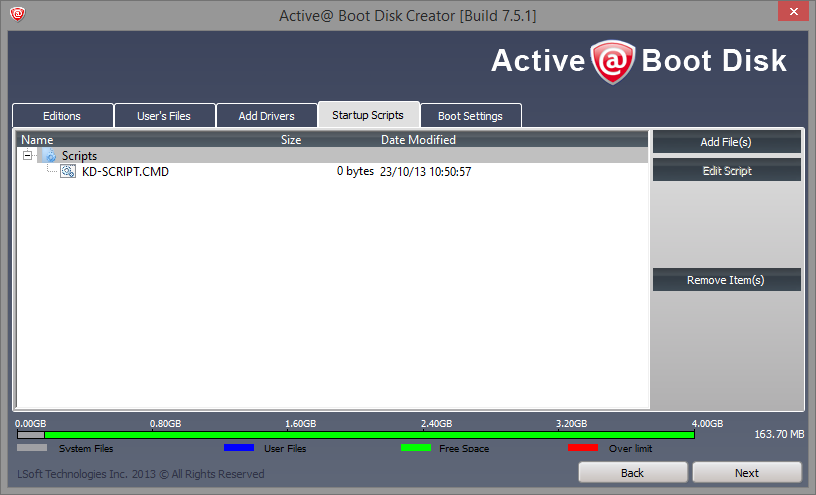Sort by the Date Modified column header
Screen dimensions: 816x495
click(418, 140)
